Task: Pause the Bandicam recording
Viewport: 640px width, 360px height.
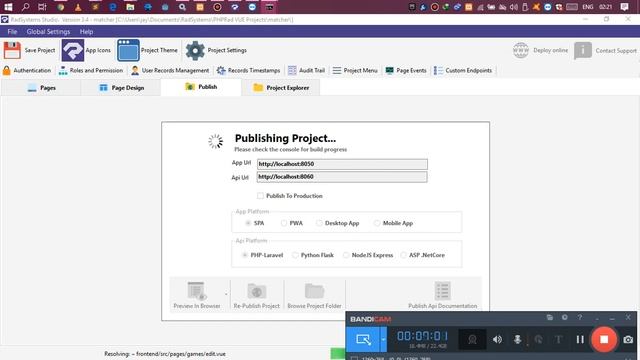Action: 580,340
